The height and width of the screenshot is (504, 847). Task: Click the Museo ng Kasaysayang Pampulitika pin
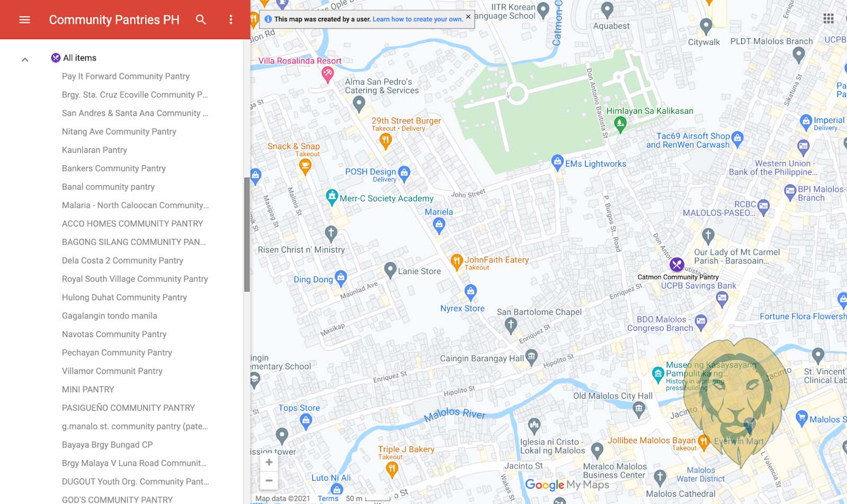tap(658, 375)
